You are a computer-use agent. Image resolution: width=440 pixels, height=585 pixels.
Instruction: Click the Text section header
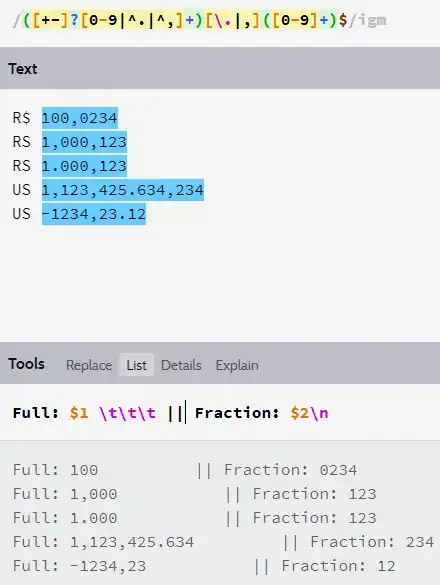(x=23, y=69)
